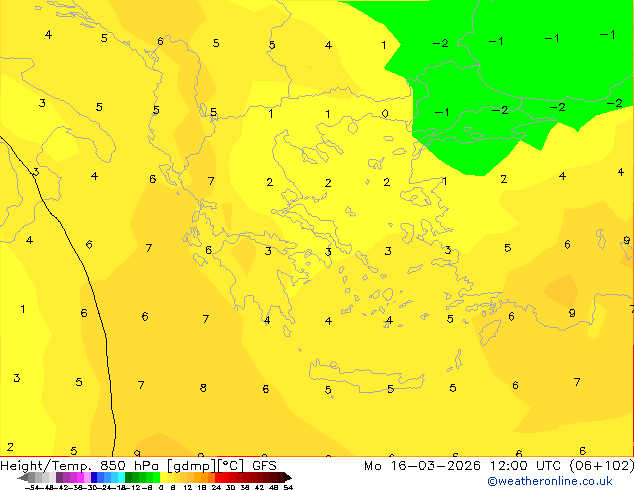The image size is (634, 490).
Task: Click the '16-03-2026' date text
Action: (435, 466)
